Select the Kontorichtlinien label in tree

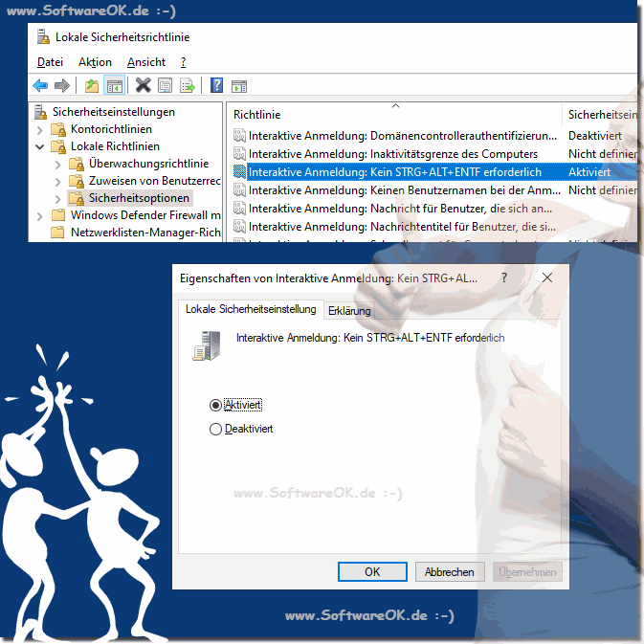click(x=111, y=129)
